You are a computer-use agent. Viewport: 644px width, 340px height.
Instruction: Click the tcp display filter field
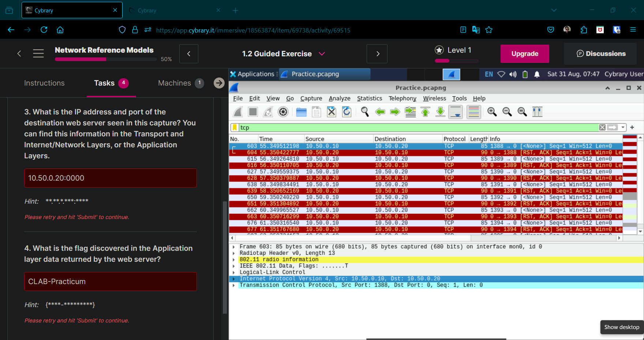[417, 128]
